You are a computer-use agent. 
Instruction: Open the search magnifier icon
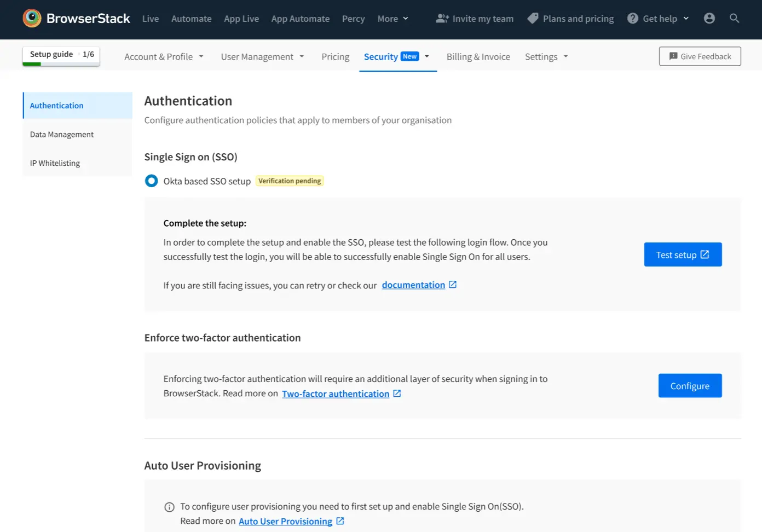pos(734,19)
